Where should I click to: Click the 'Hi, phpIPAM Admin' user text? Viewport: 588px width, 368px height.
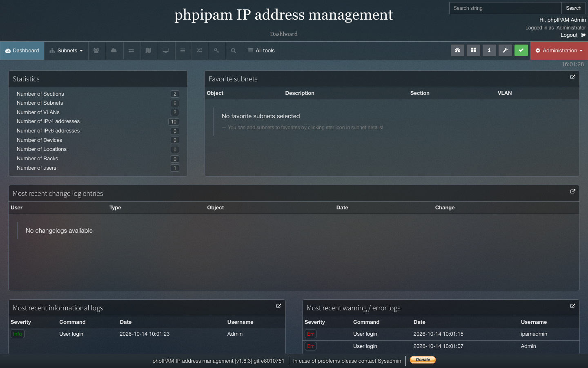click(x=562, y=20)
